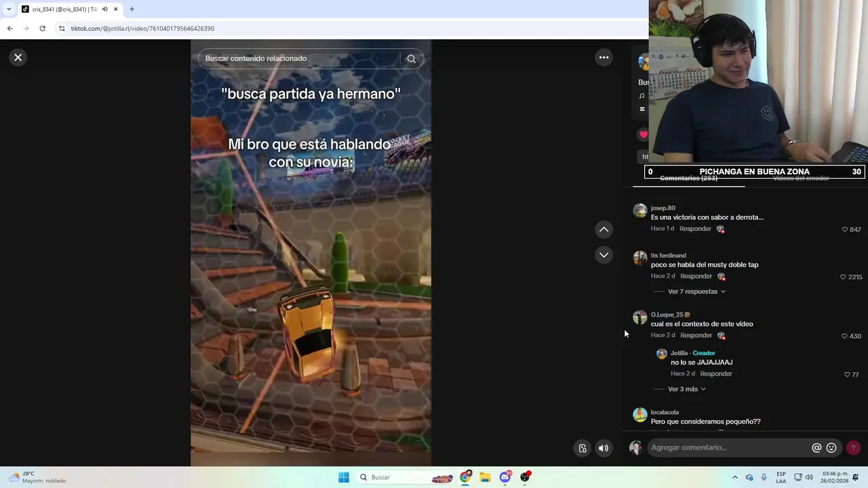Open josep.80's profile name
The width and height of the screenshot is (868, 488).
point(663,208)
